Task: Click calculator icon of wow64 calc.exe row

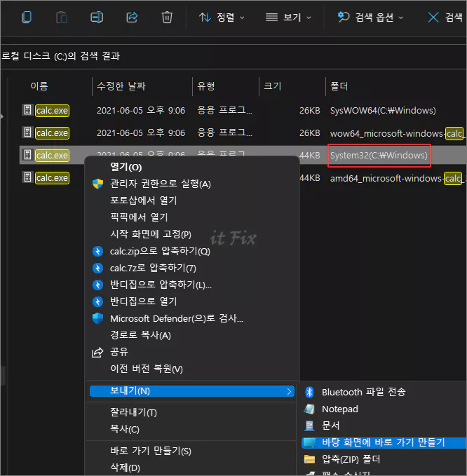Action: (27, 132)
